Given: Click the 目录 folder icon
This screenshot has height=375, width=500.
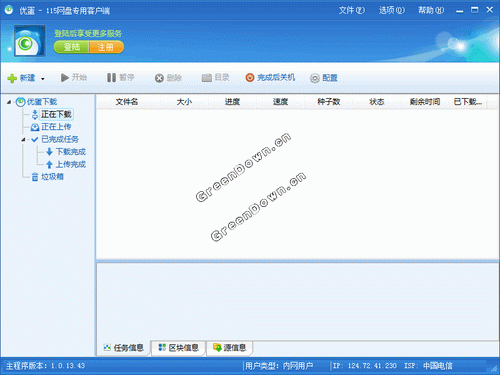Looking at the screenshot, I should pyautogui.click(x=207, y=78).
